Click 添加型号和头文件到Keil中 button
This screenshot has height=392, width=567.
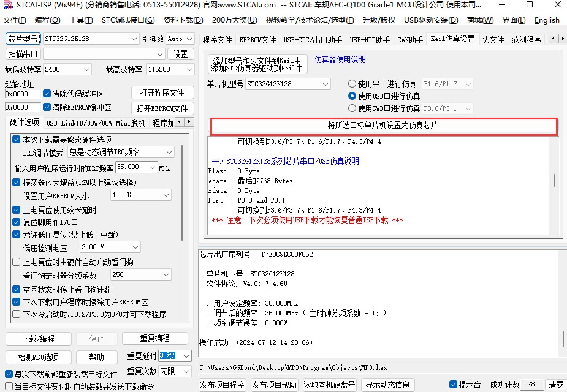[257, 64]
